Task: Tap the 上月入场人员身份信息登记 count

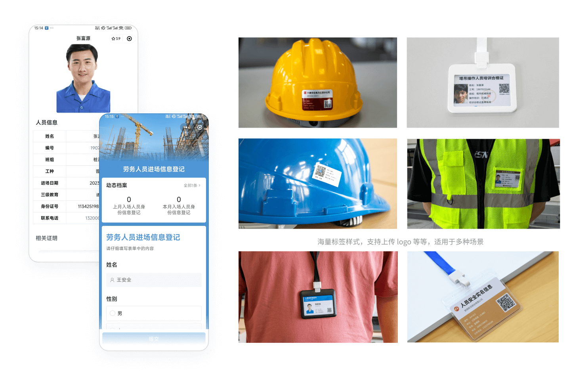Action: [129, 199]
